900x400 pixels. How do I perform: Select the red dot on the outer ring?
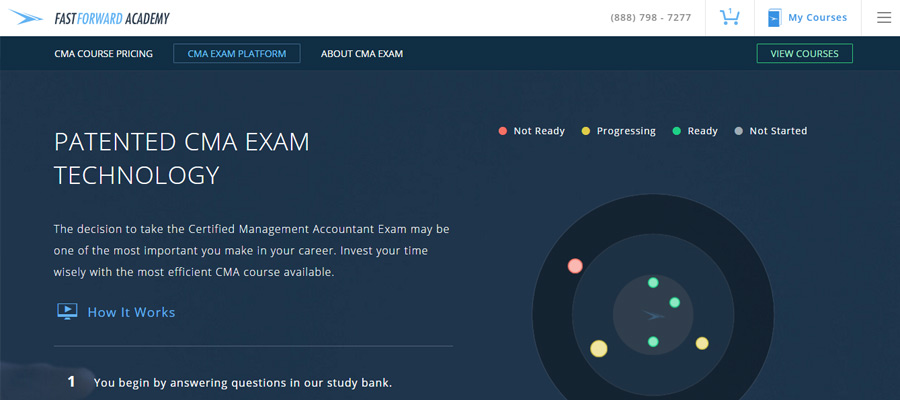(x=575, y=266)
